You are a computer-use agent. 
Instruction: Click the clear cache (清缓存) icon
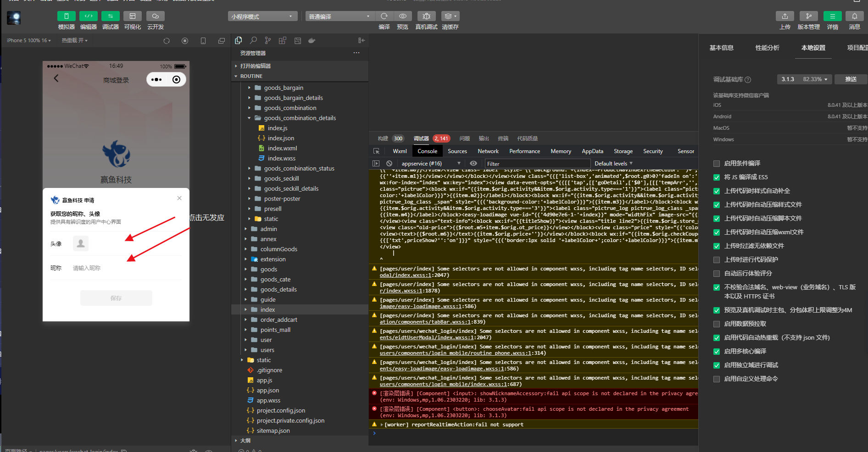450,16
